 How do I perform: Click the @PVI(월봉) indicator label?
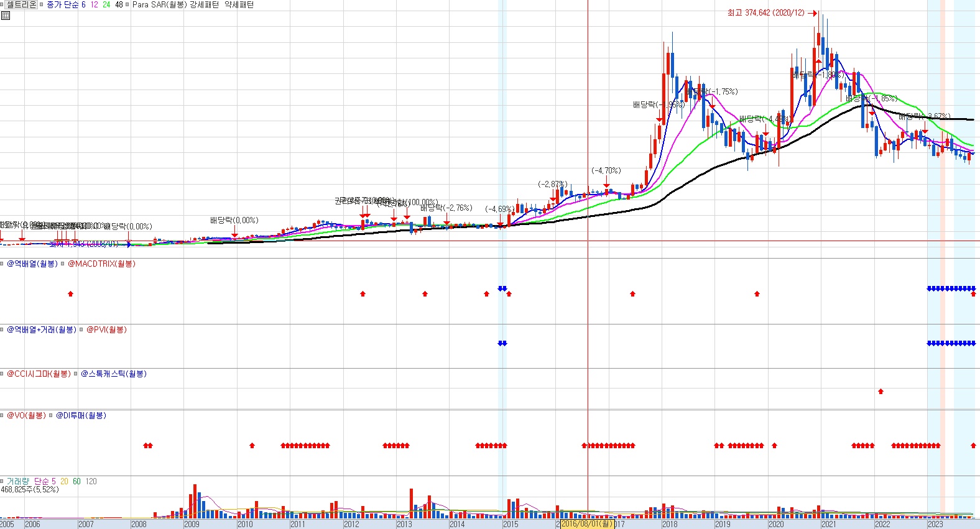click(106, 329)
